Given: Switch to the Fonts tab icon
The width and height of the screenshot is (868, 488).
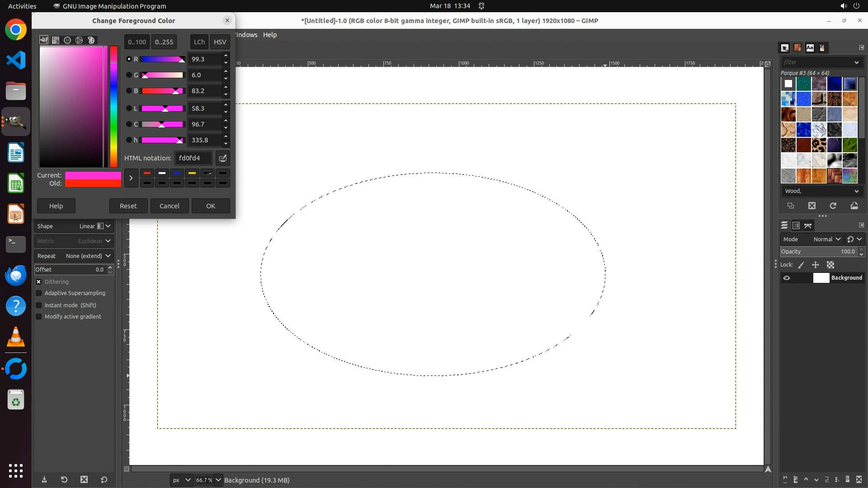Looking at the screenshot, I should pos(810,48).
